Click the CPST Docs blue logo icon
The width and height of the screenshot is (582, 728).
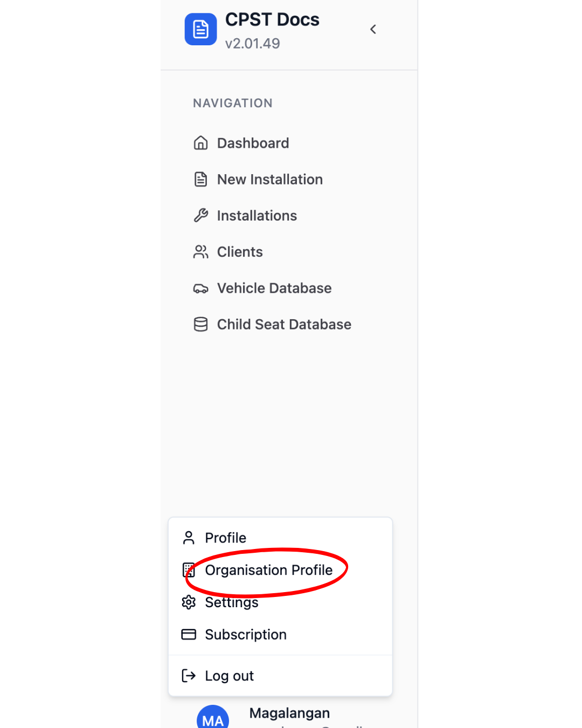point(200,30)
